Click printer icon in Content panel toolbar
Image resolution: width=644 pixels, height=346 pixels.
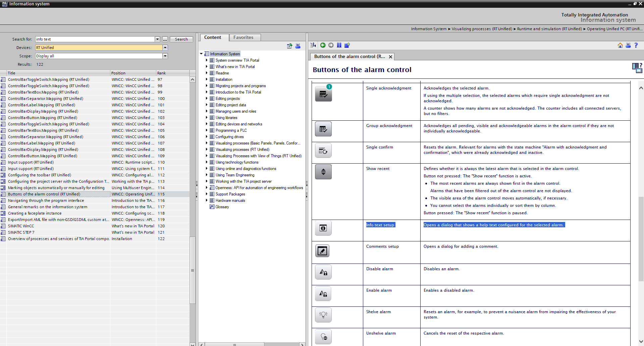(298, 46)
